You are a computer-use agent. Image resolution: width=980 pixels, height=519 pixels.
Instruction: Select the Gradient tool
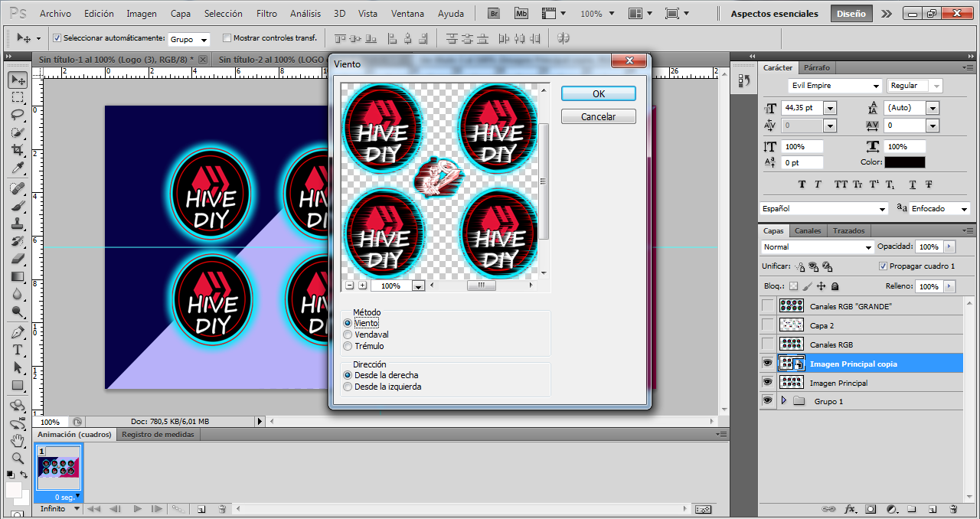tap(18, 276)
